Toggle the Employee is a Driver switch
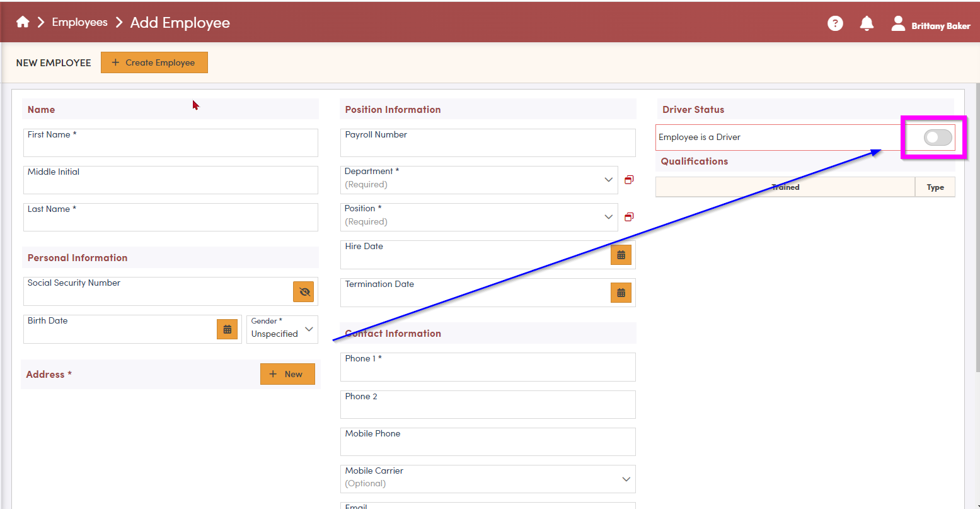 937,137
